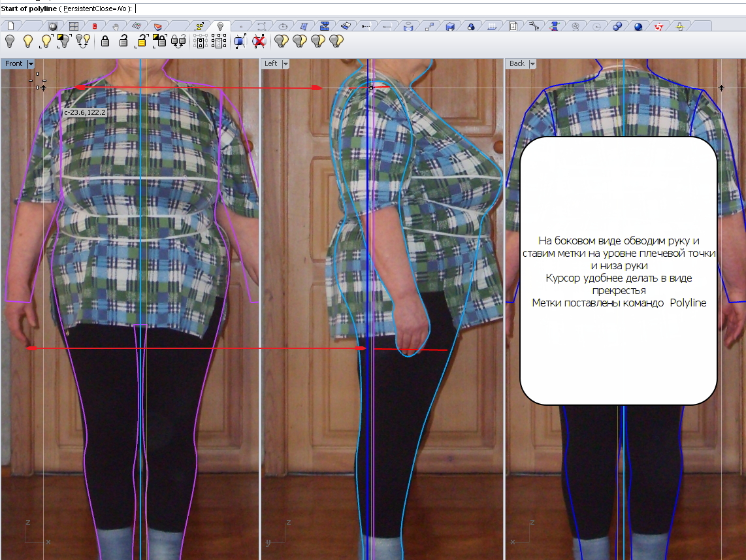Open the blue vertical arrow toolbar tab
The height and width of the screenshot is (560, 746).
(554, 26)
